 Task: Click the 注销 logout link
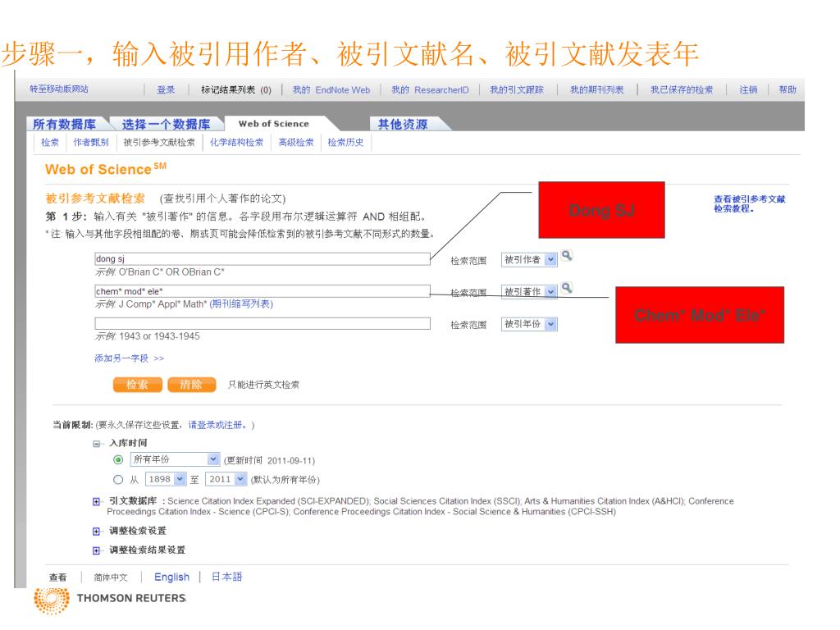point(748,90)
